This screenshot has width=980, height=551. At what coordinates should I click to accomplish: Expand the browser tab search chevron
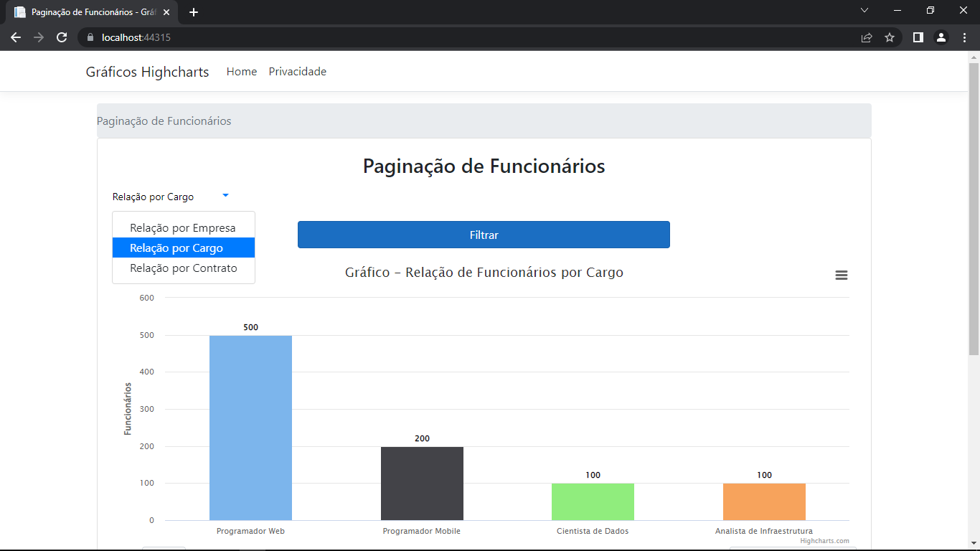pyautogui.click(x=864, y=11)
